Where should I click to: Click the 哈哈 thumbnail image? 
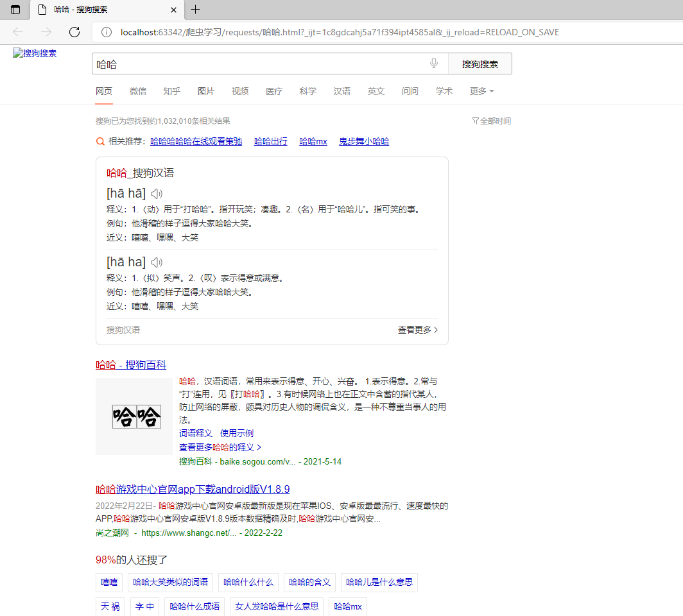(134, 416)
